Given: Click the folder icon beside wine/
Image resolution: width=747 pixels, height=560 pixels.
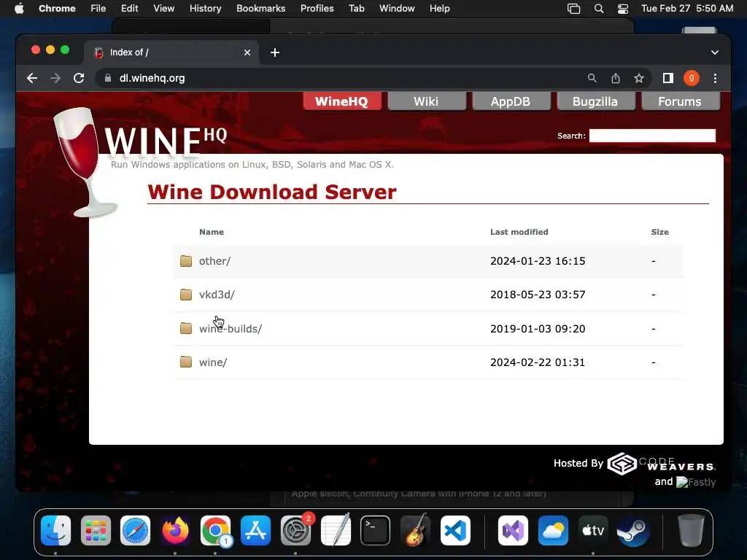Looking at the screenshot, I should click(186, 362).
